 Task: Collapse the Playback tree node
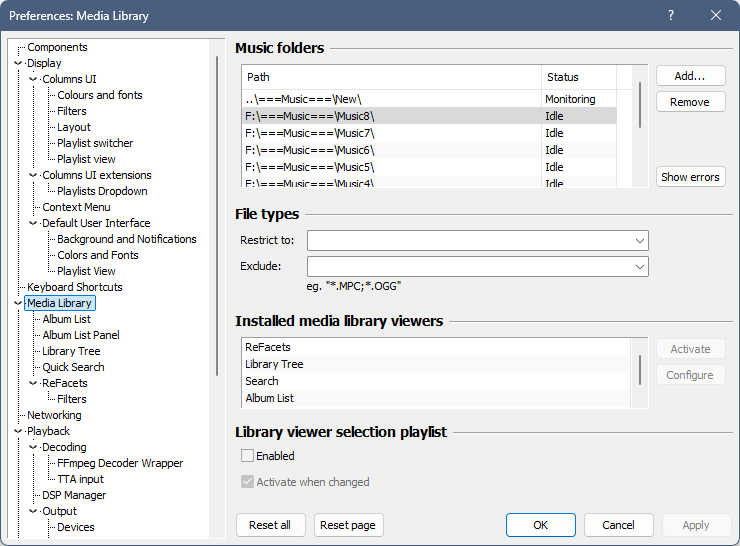pos(18,431)
